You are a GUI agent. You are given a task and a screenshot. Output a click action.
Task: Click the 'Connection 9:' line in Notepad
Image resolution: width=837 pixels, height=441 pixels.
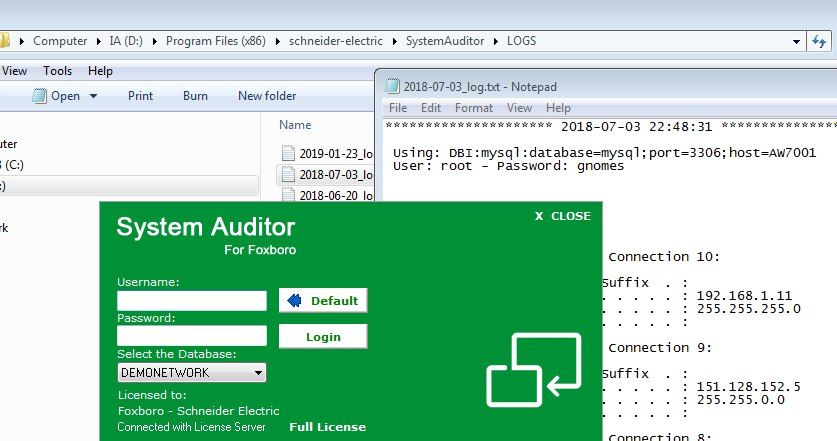click(x=660, y=348)
